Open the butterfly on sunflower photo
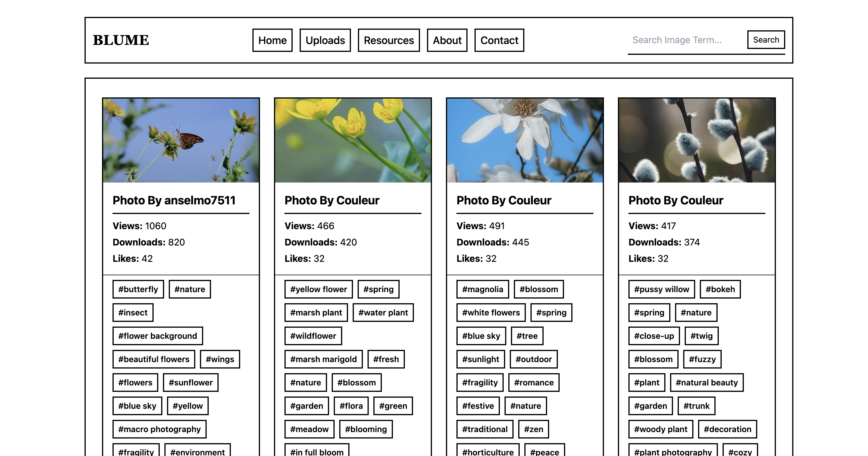 point(181,141)
